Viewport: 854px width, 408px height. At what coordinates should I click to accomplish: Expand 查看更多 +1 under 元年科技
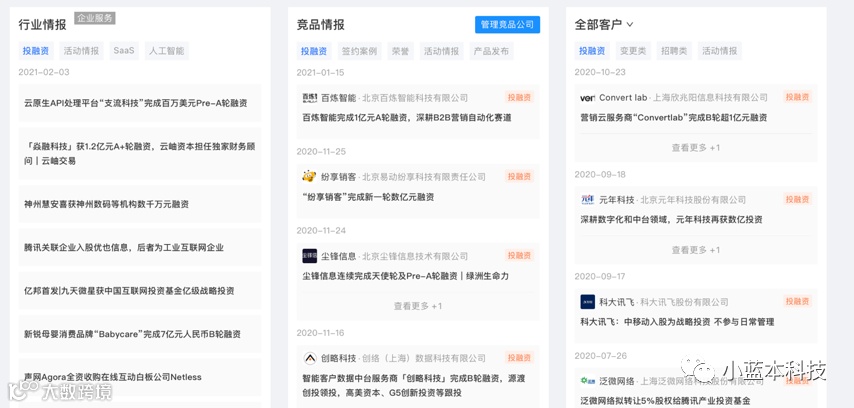point(696,250)
